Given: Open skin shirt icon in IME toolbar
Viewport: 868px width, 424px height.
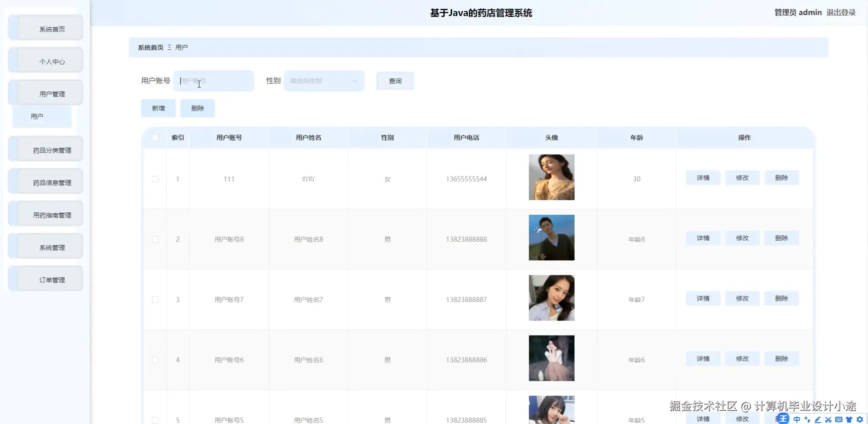Looking at the screenshot, I should pos(849,419).
